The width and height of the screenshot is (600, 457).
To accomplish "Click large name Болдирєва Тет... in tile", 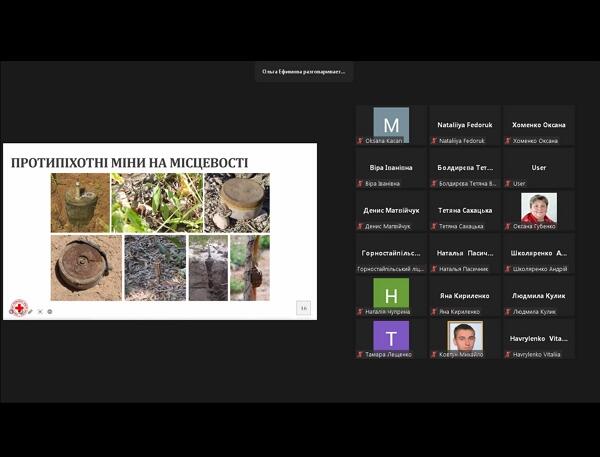I will (x=465, y=168).
